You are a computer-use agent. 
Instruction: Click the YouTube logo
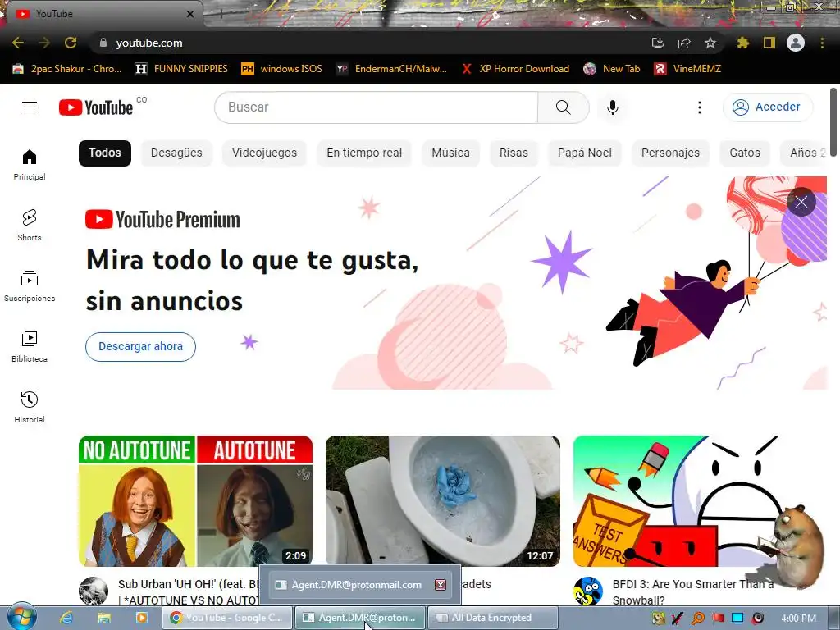click(97, 107)
